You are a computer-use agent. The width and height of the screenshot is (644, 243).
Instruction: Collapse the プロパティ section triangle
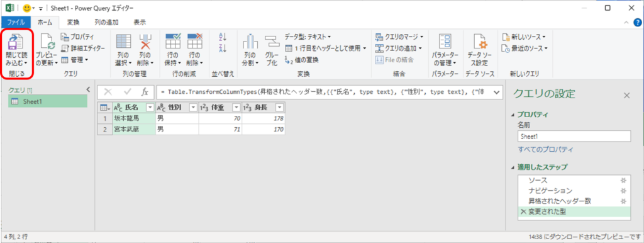click(513, 115)
